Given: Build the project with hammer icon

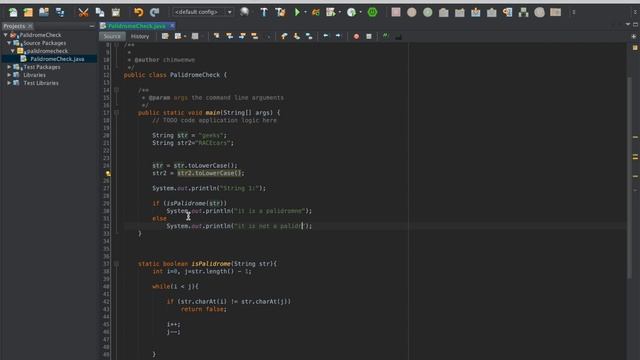Looking at the screenshot, I should 264,12.
